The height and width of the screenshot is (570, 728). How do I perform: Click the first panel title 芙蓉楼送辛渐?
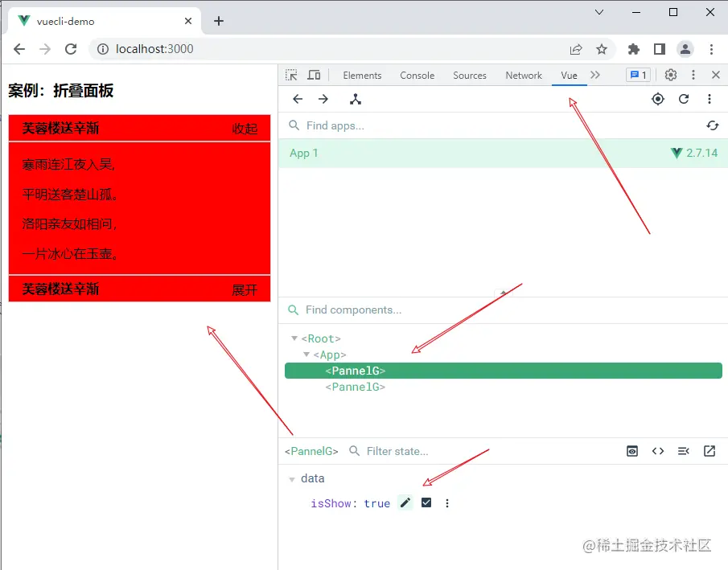pos(60,128)
